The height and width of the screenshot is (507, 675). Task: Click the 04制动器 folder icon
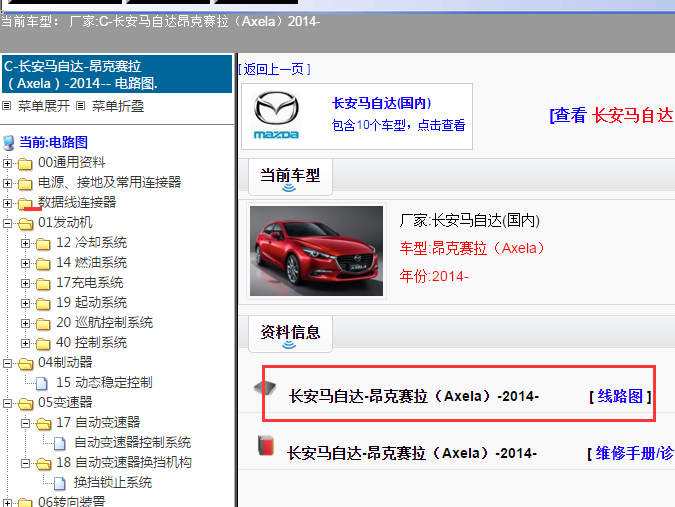tap(25, 364)
